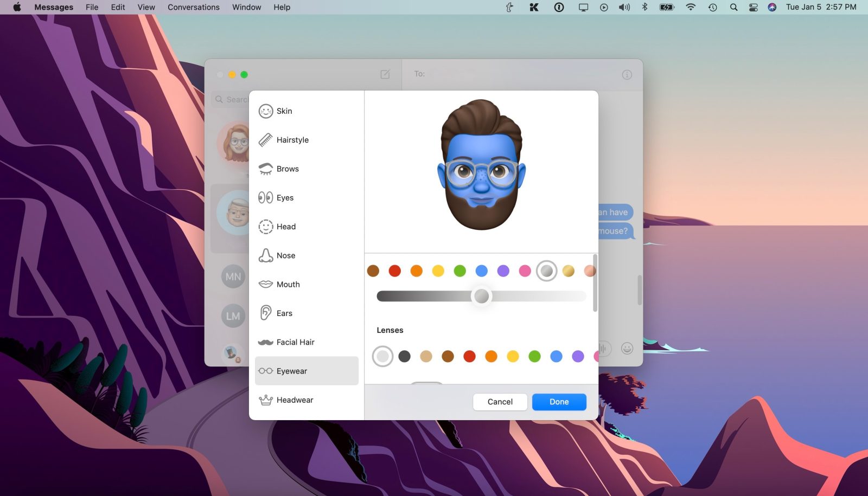Open the Hairstyle comb icon section
Screen dimensions: 868x496
266,140
